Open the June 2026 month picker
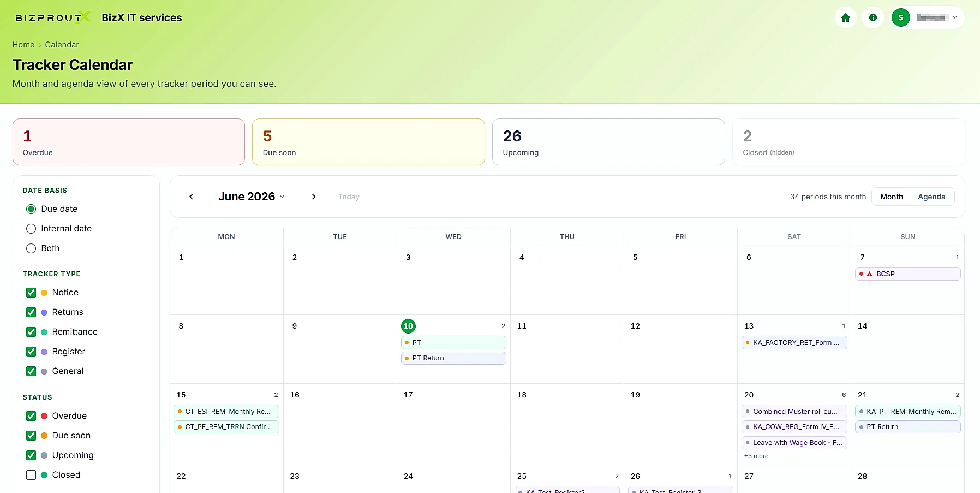980x493 pixels. pyautogui.click(x=252, y=197)
